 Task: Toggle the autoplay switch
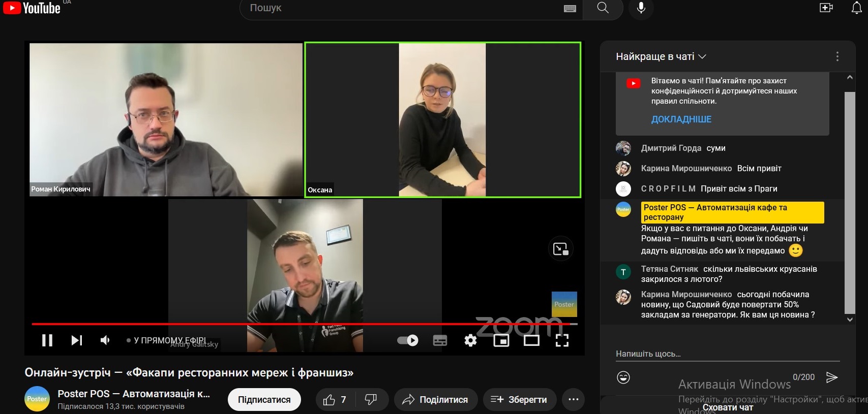pos(408,340)
